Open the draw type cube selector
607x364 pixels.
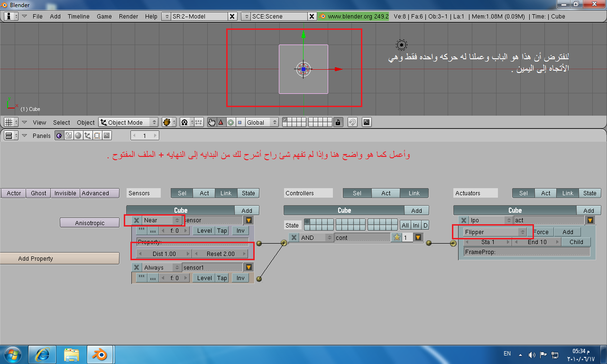click(169, 122)
